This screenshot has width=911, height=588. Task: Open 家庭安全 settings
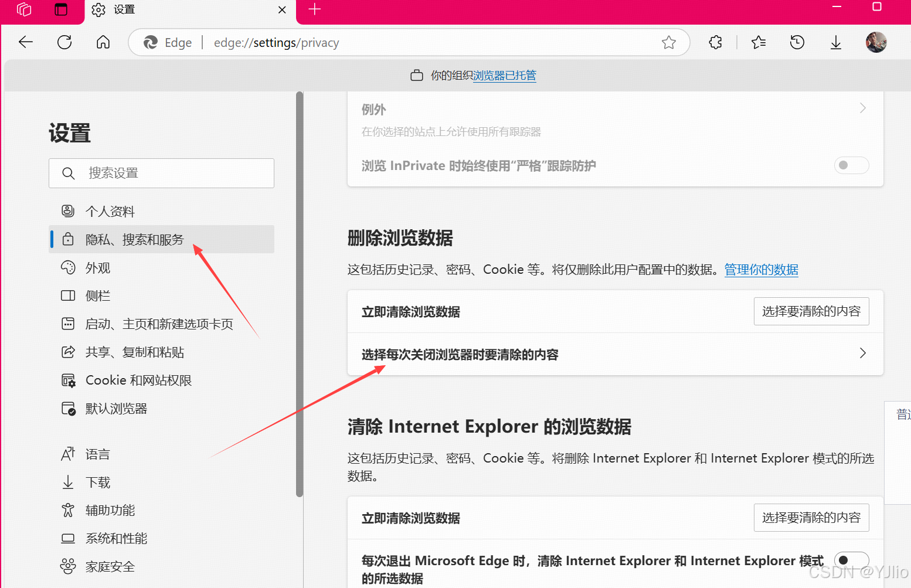pos(161,567)
